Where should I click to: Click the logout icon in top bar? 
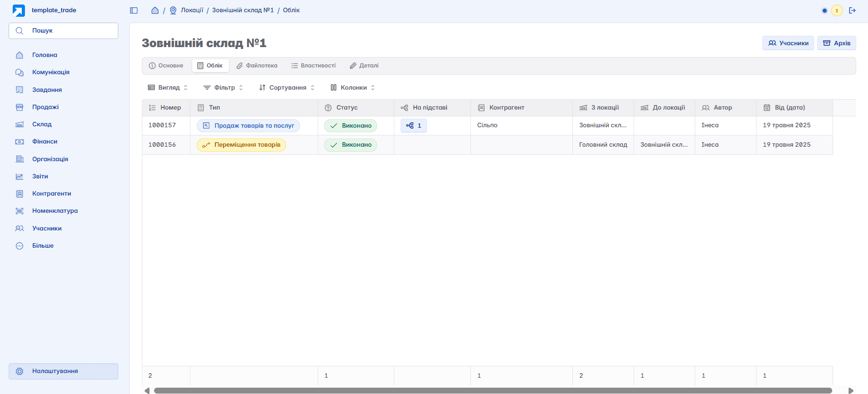pos(852,10)
